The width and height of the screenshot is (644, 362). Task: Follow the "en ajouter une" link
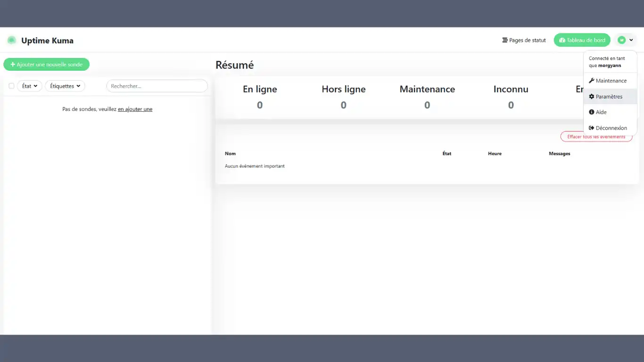coord(135,109)
